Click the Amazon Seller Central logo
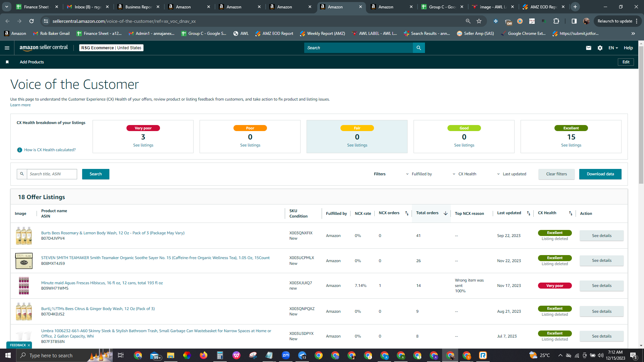The width and height of the screenshot is (644, 362). 44,48
